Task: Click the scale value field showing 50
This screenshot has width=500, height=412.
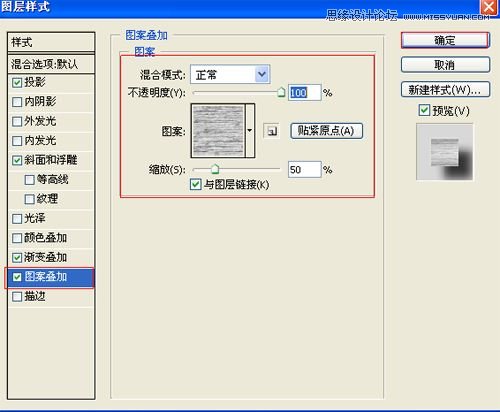Action: [x=304, y=170]
